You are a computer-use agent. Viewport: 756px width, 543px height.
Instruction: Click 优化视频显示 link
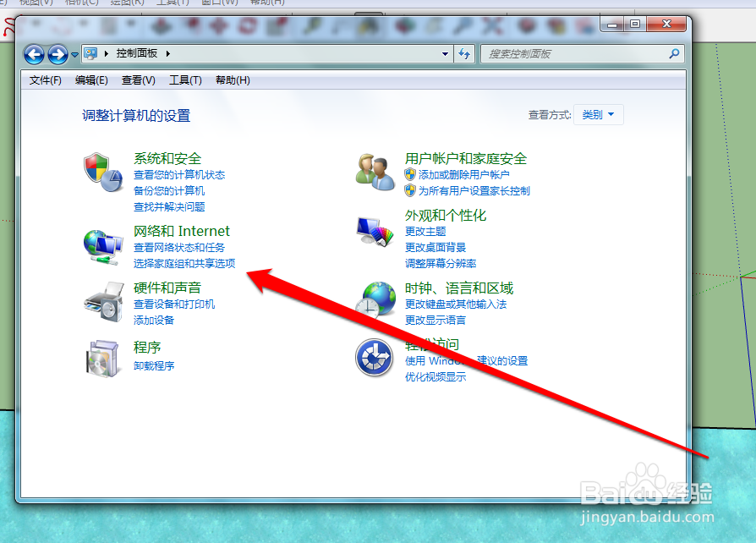click(436, 377)
